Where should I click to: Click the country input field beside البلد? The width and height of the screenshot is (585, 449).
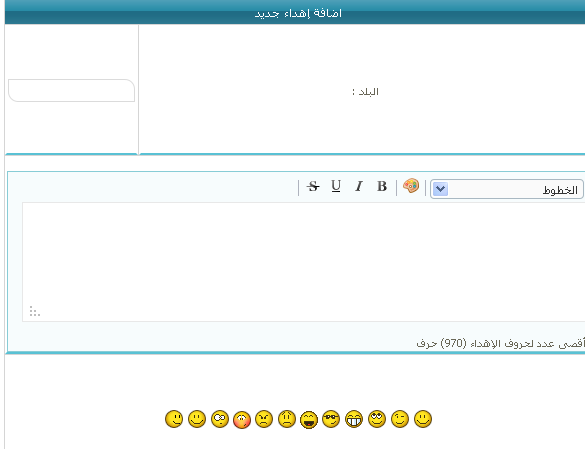click(71, 90)
